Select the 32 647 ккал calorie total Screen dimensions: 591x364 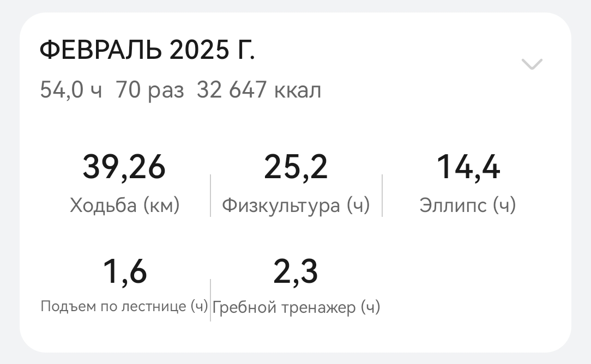pos(259,90)
